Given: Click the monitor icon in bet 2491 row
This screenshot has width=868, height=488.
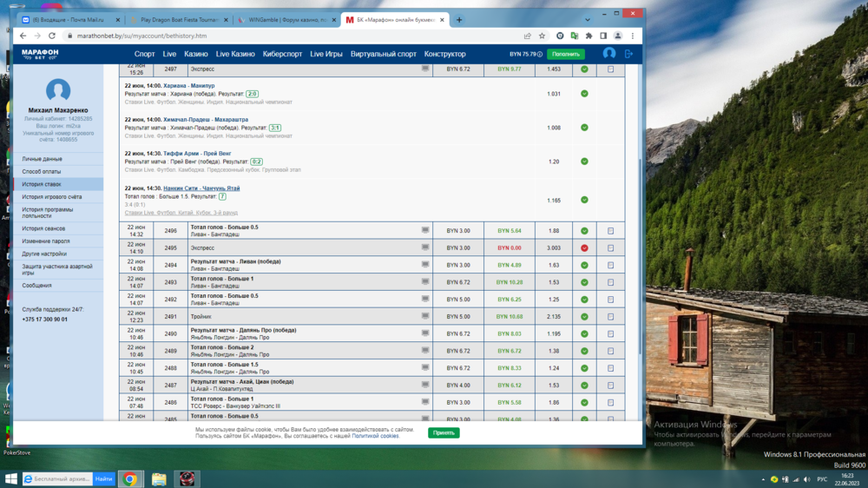Looking at the screenshot, I should tap(425, 316).
